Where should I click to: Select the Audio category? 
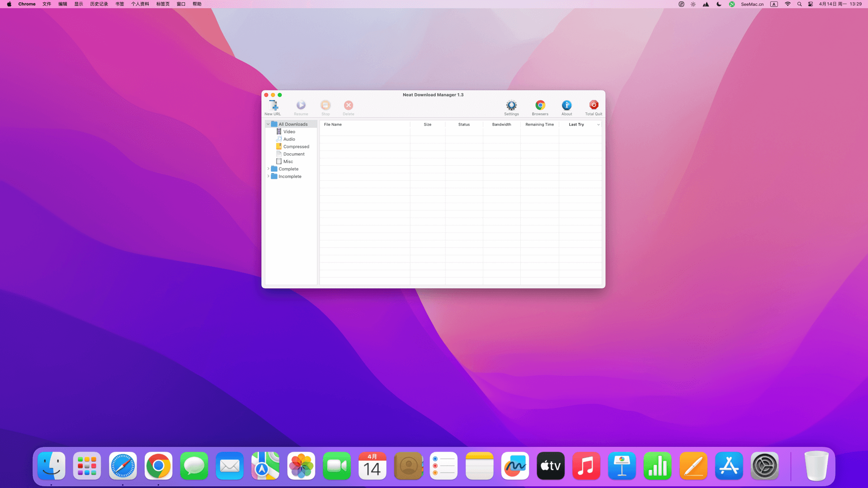(x=289, y=139)
